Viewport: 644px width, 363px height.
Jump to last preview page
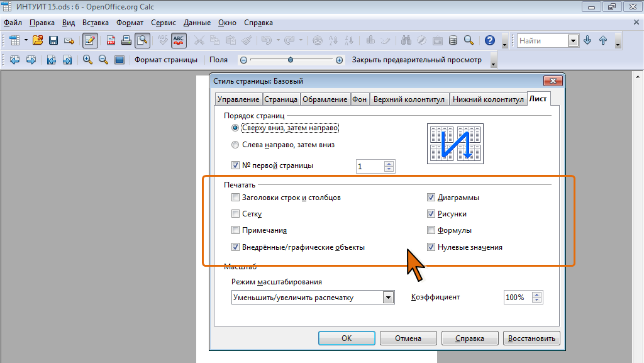[x=67, y=60]
